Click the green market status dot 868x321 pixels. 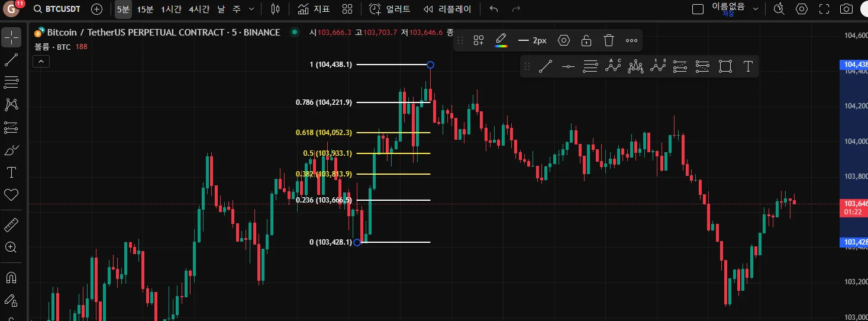point(294,32)
